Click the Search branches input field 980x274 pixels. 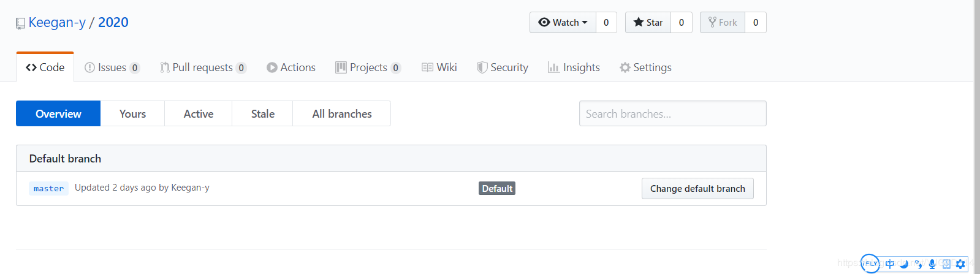point(672,114)
